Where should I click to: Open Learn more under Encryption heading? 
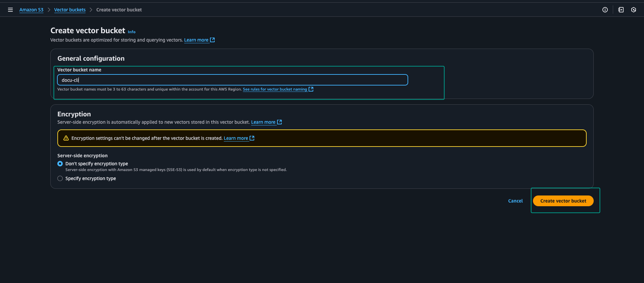263,122
